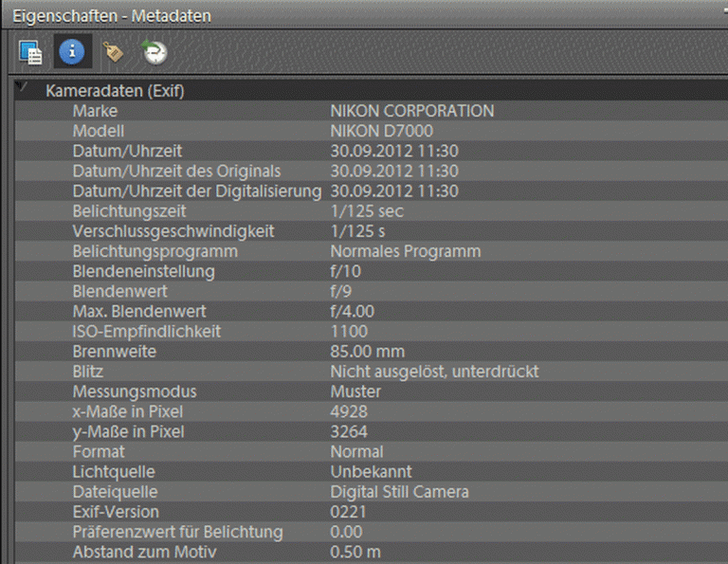Open the general properties icon

pos(30,52)
